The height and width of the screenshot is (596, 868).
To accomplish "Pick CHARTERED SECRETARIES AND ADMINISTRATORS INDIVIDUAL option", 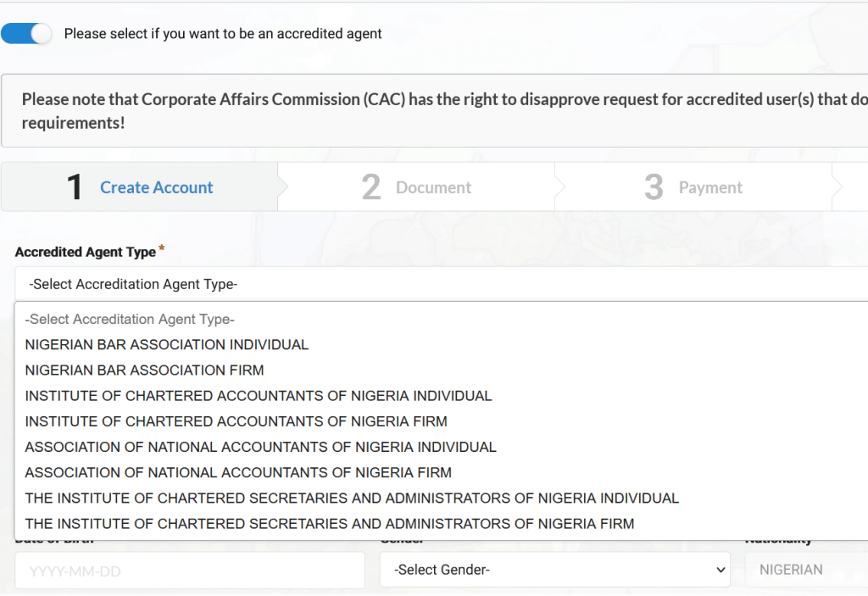I will click(x=352, y=498).
